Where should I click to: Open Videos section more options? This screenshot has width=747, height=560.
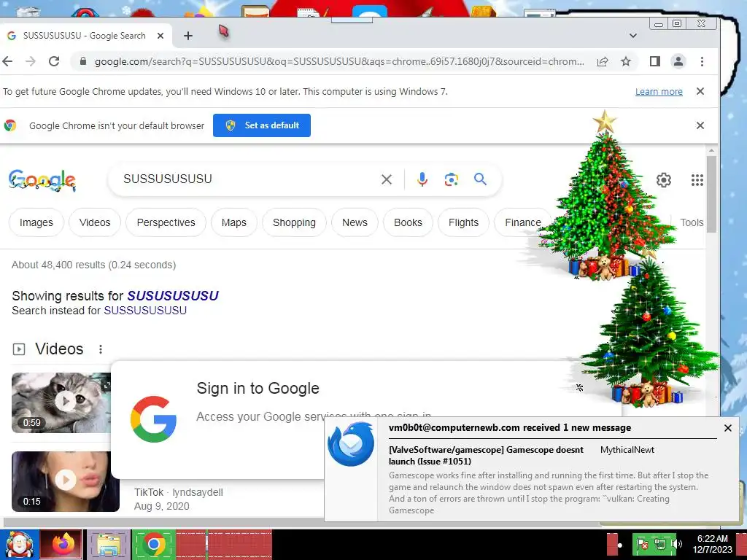coord(101,349)
